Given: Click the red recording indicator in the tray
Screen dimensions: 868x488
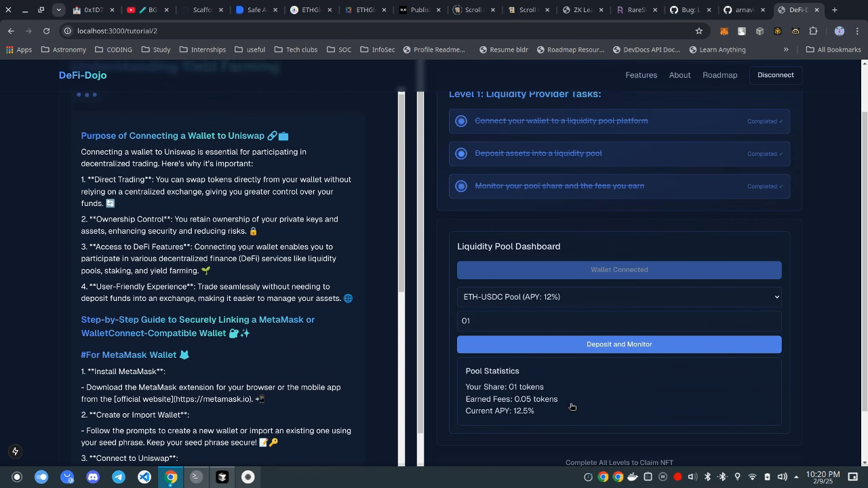Looking at the screenshot, I should point(677,477).
